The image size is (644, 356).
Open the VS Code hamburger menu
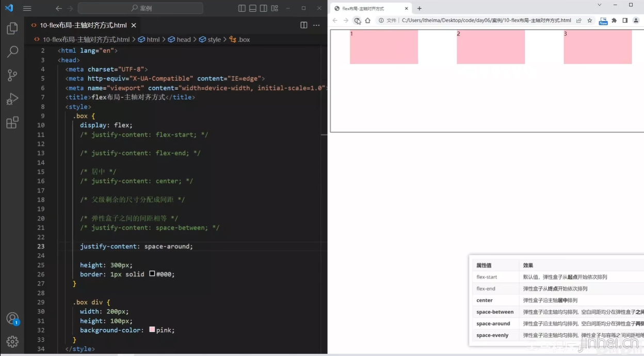(x=27, y=8)
